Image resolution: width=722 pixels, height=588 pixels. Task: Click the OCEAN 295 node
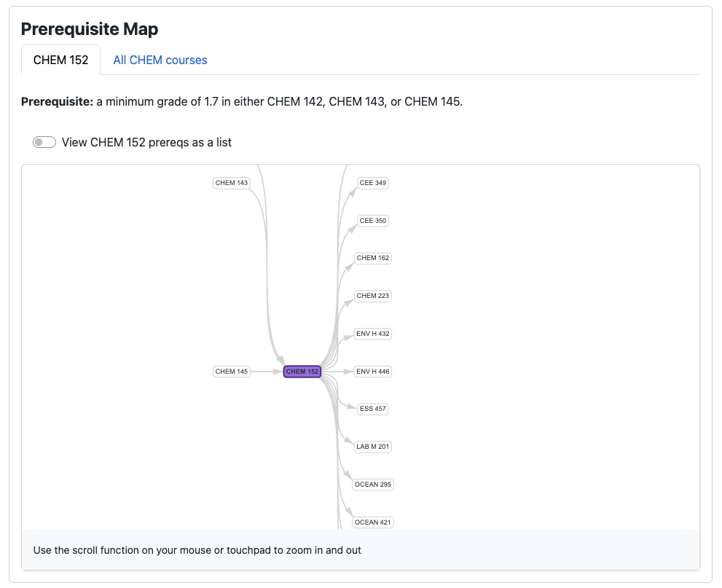tap(372, 485)
